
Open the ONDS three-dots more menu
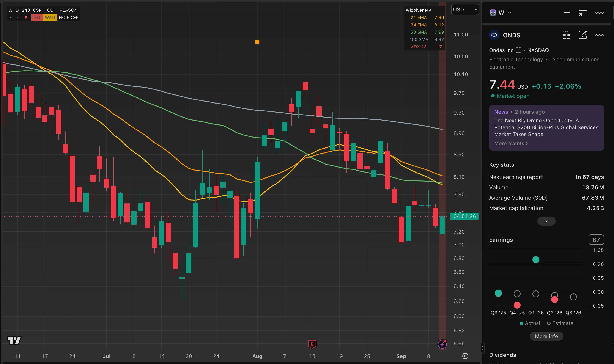[600, 35]
